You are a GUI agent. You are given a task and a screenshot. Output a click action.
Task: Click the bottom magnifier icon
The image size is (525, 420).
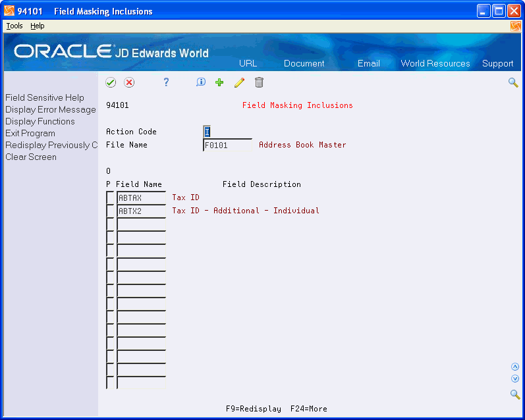[x=515, y=394]
